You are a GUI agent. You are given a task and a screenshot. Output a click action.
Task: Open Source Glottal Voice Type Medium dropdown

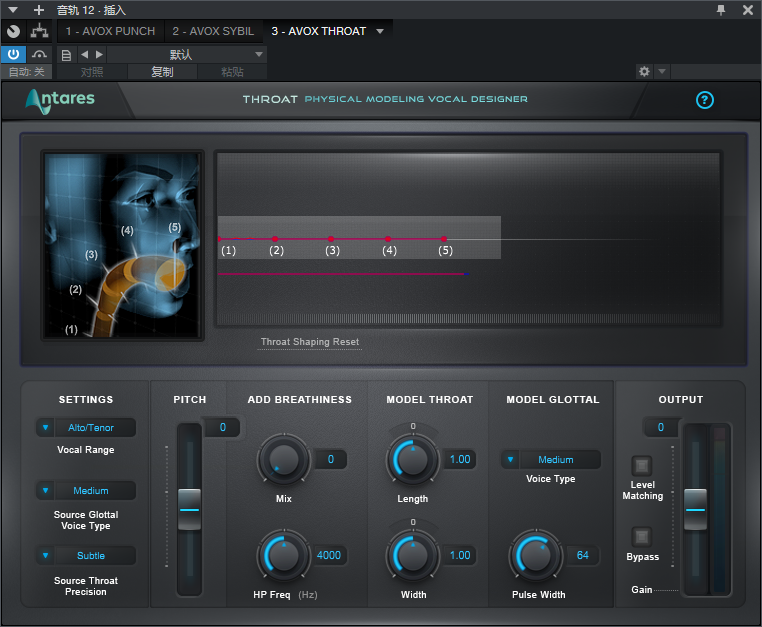tap(86, 490)
